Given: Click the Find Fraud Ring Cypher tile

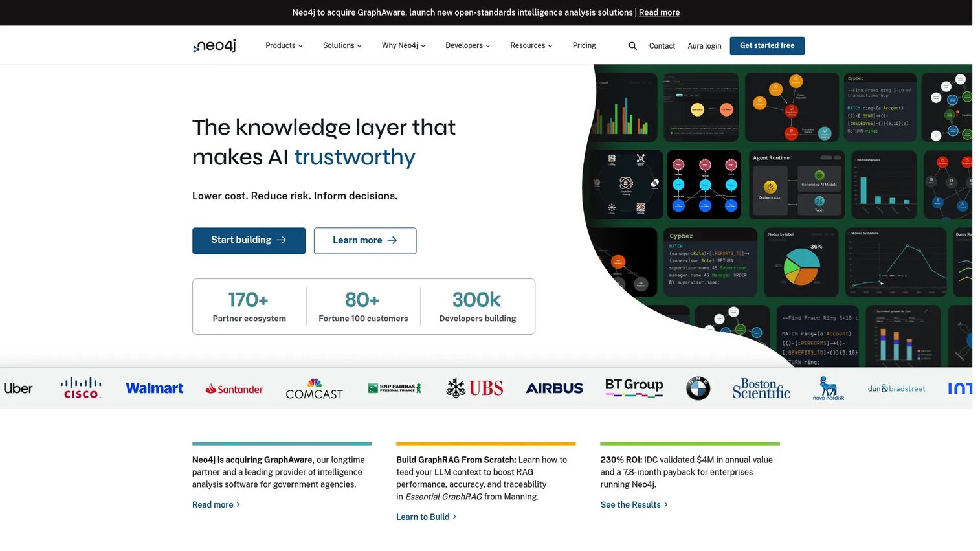Looking at the screenshot, I should point(880,107).
